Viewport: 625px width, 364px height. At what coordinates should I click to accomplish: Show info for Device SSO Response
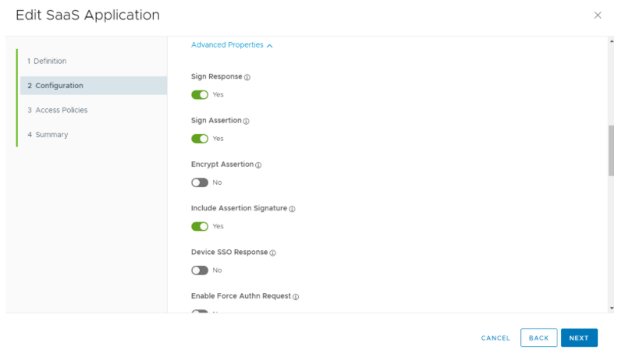point(272,253)
